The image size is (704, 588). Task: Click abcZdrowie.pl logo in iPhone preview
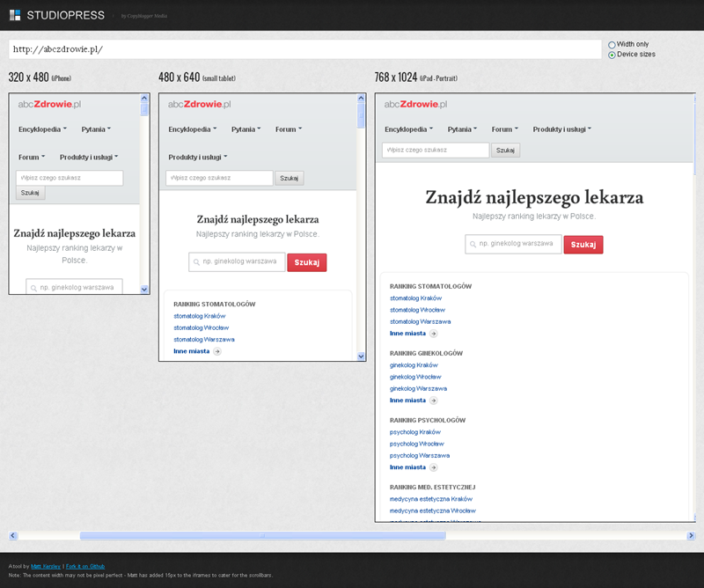(x=49, y=104)
